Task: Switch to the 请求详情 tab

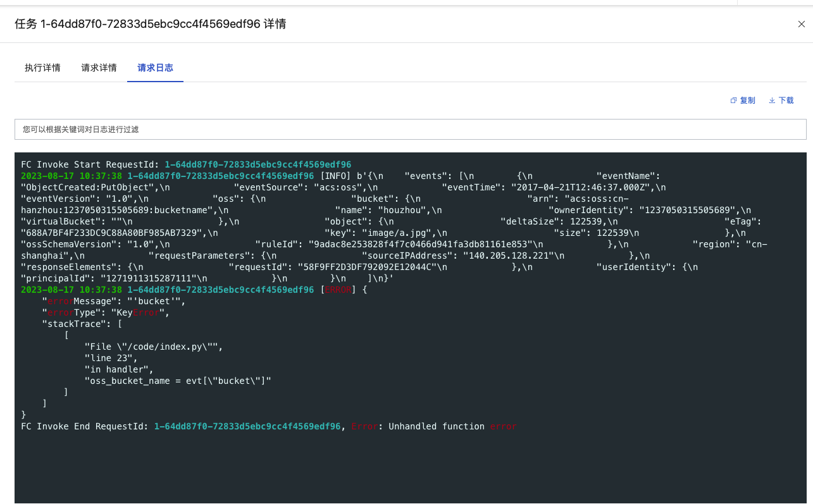Action: tap(99, 68)
